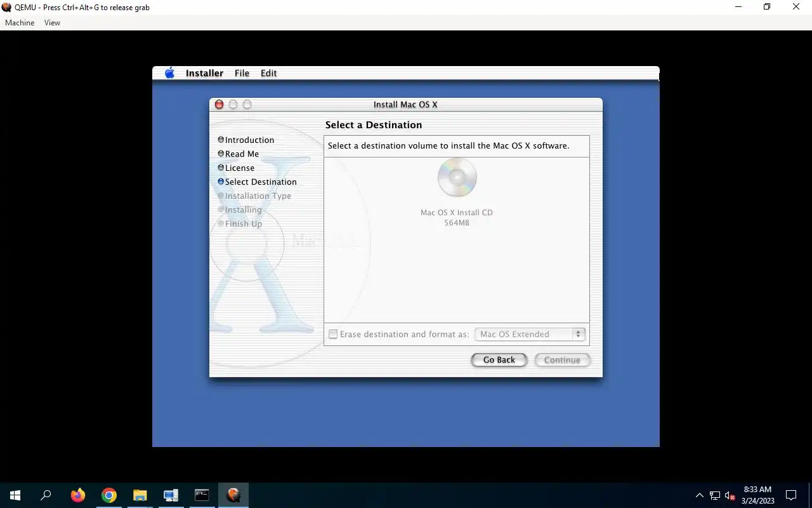The height and width of the screenshot is (508, 812).
Task: Click the zoom button of installer window
Action: 247,104
